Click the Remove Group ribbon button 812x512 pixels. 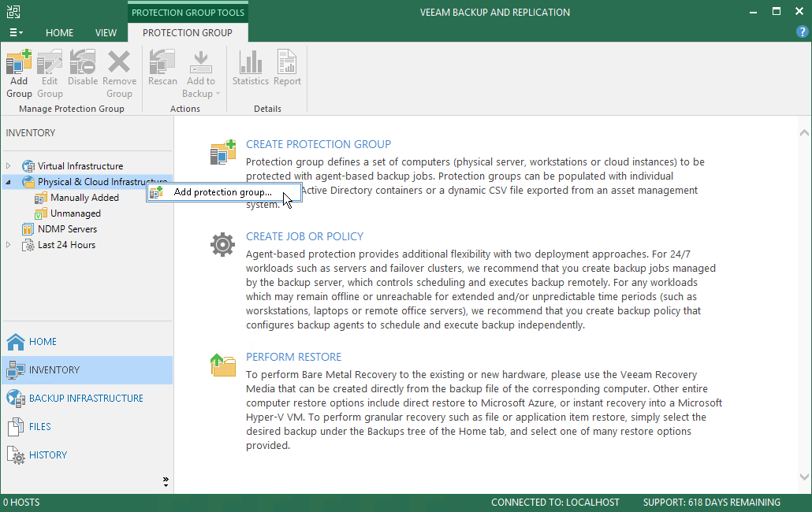119,73
